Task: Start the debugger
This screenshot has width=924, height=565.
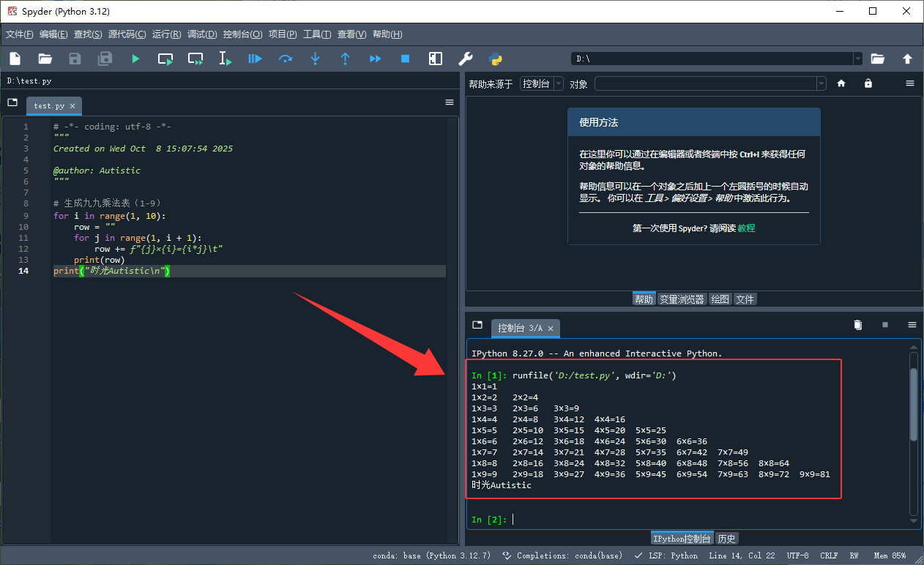Action: tap(255, 59)
